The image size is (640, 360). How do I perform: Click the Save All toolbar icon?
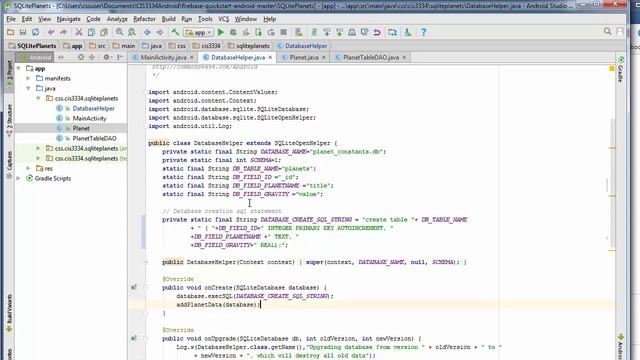pos(23,32)
